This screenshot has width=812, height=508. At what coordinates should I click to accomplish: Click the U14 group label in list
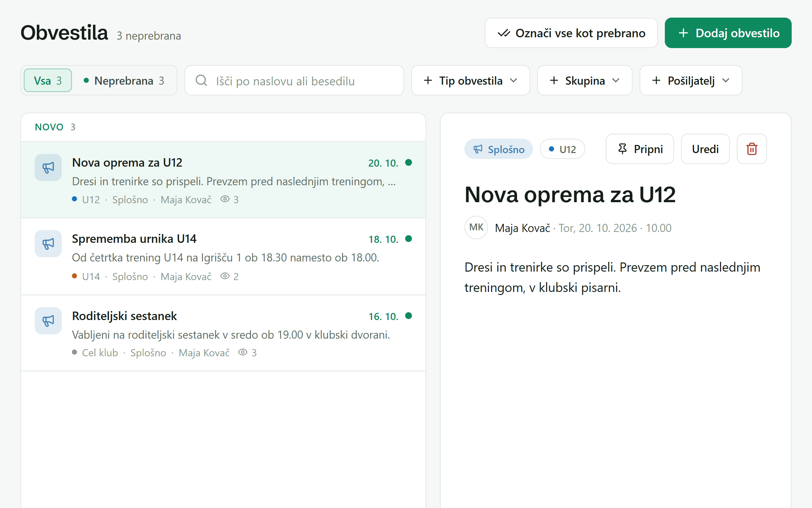pyautogui.click(x=91, y=276)
